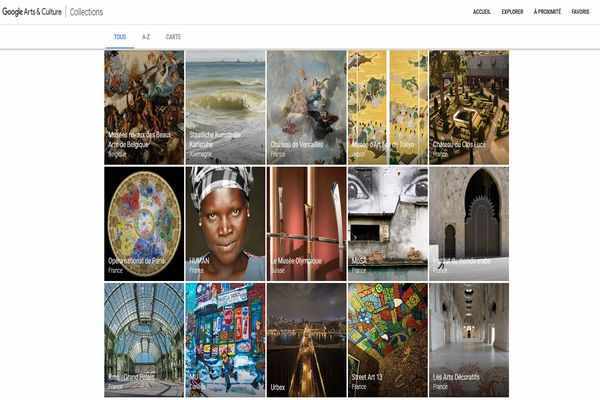Open Château de Versailles collection card
This screenshot has width=600, height=400.
(307, 108)
